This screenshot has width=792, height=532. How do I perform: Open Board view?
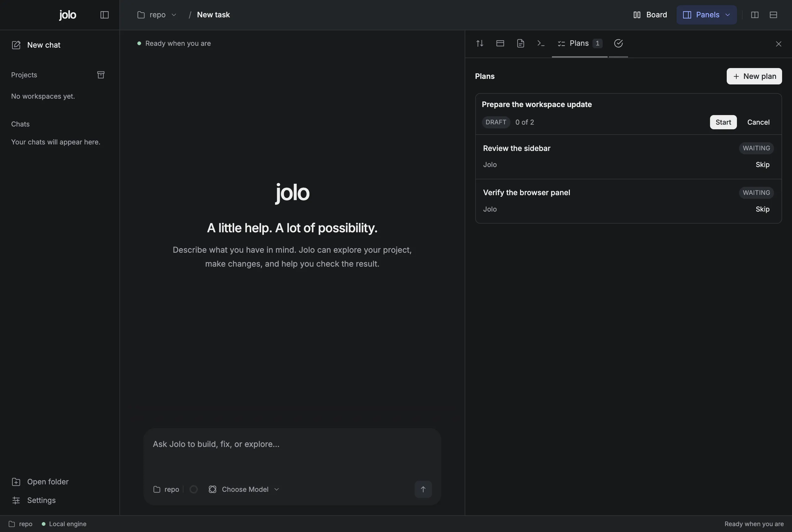point(650,15)
